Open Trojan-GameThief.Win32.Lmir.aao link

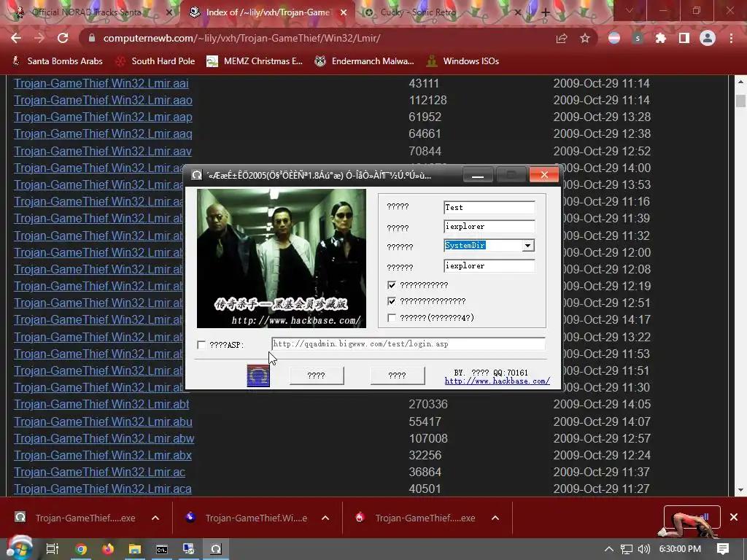(103, 100)
